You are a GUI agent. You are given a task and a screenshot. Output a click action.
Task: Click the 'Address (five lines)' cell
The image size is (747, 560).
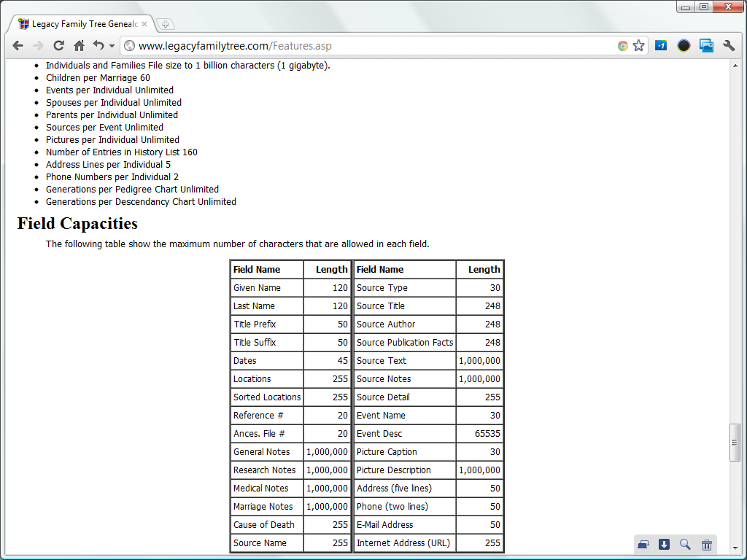click(x=405, y=488)
